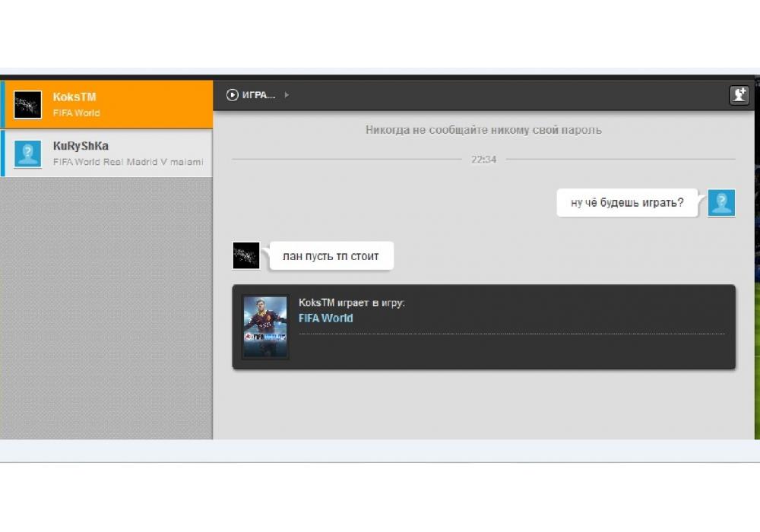Click the 'FIFA World' status under KoksTM
The height and width of the screenshot is (532, 760).
pos(76,113)
